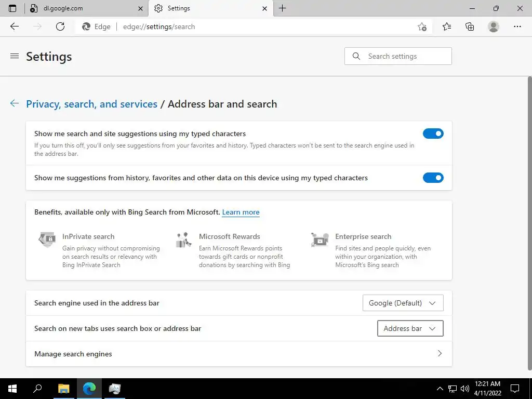Click the InPrivate search icon
Screen dimensions: 532x399
pos(47,240)
